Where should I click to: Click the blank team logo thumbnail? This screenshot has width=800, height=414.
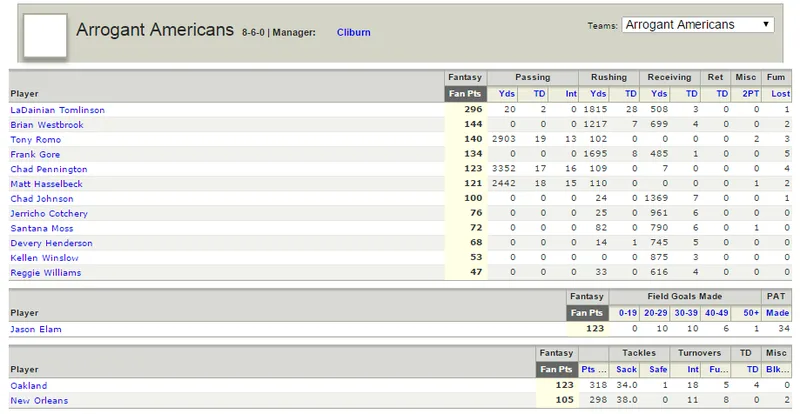(45, 35)
